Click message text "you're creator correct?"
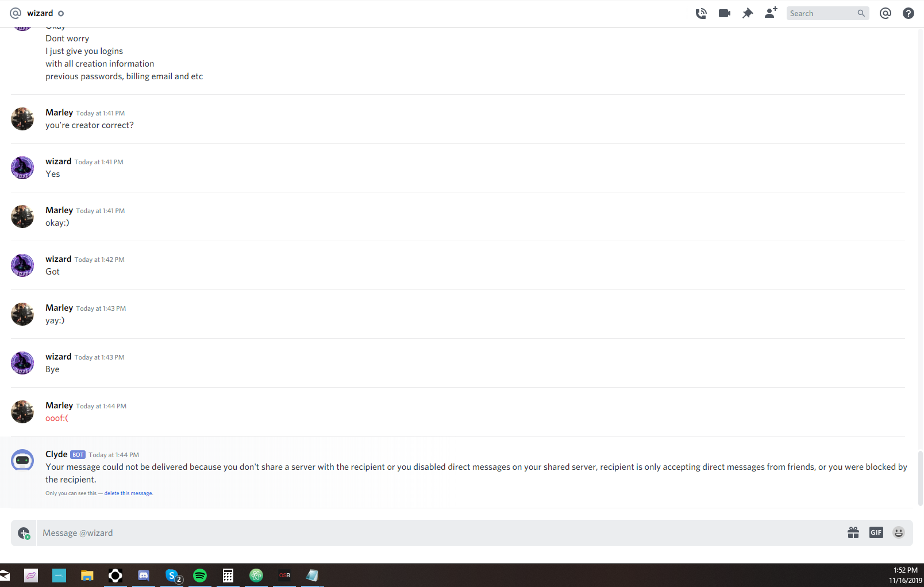 point(90,125)
